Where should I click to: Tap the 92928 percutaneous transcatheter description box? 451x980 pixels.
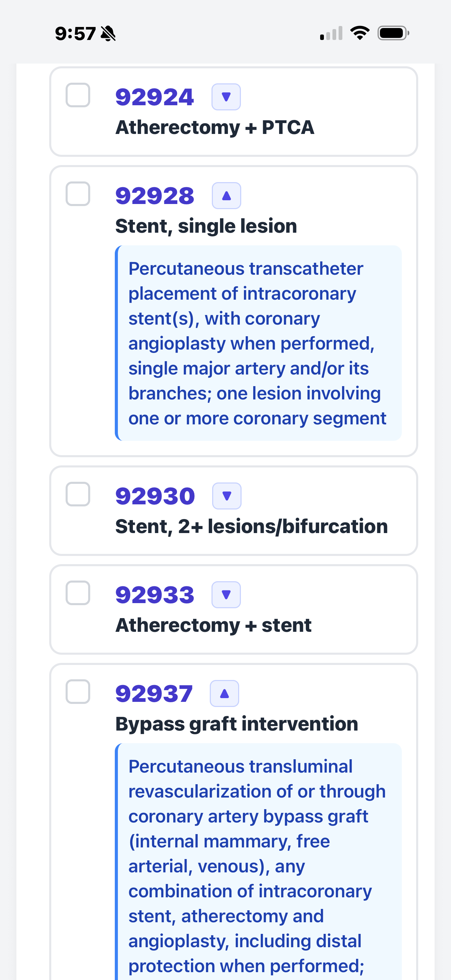tap(259, 343)
